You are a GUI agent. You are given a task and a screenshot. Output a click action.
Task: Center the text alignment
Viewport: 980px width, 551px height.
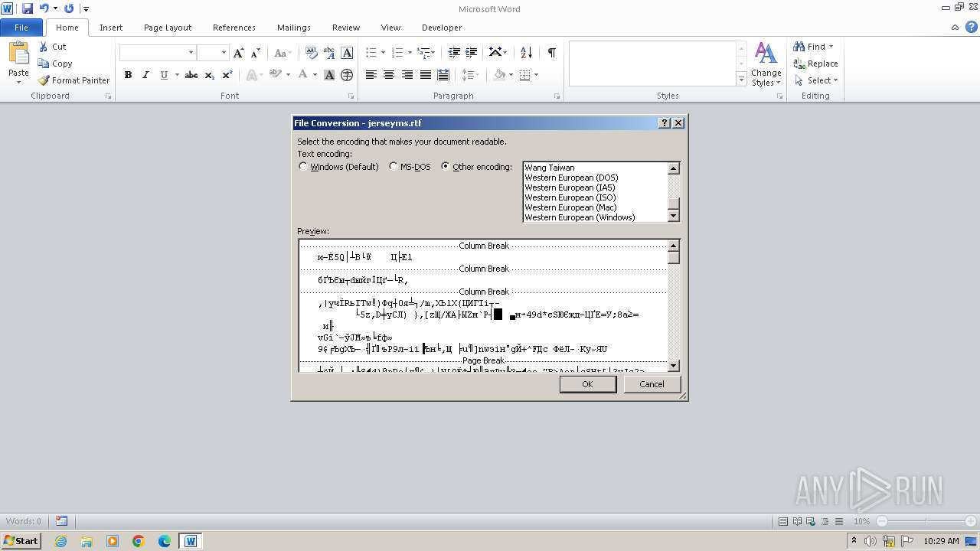389,75
